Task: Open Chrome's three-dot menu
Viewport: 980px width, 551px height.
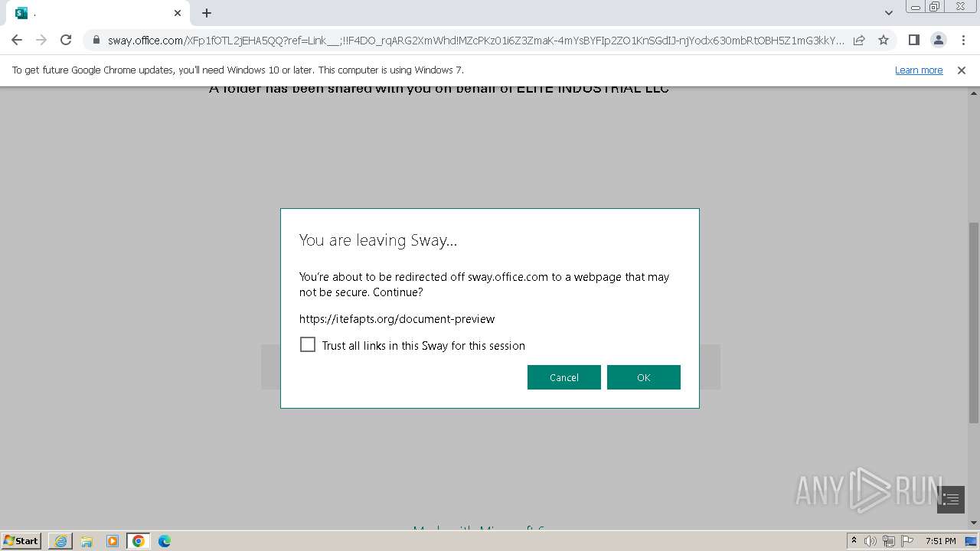Action: tap(962, 40)
